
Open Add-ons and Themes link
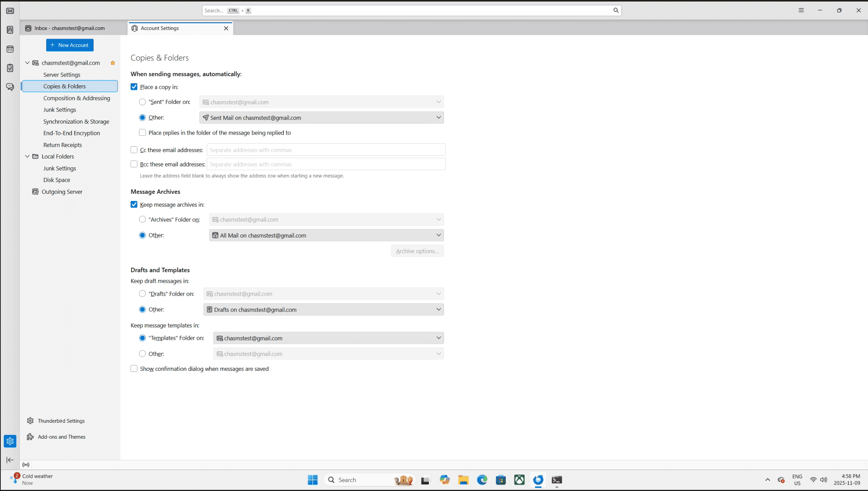click(61, 437)
